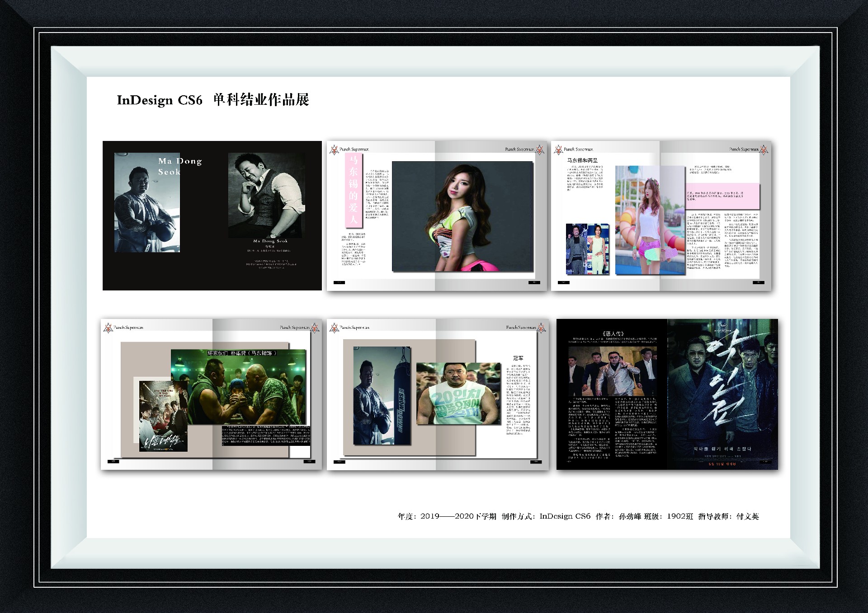Click the logo at top-left of the 马东锡和芮呈 spread
The width and height of the screenshot is (868, 613).
558,150
